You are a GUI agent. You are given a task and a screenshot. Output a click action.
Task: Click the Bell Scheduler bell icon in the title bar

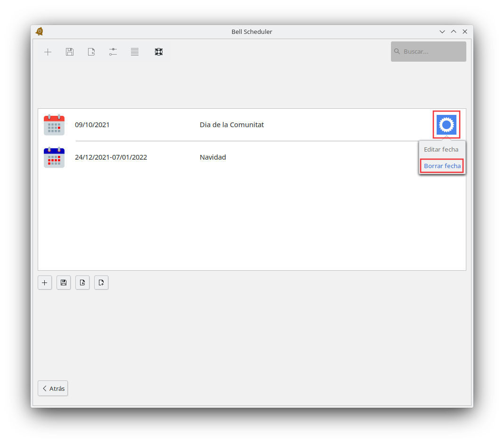point(40,32)
